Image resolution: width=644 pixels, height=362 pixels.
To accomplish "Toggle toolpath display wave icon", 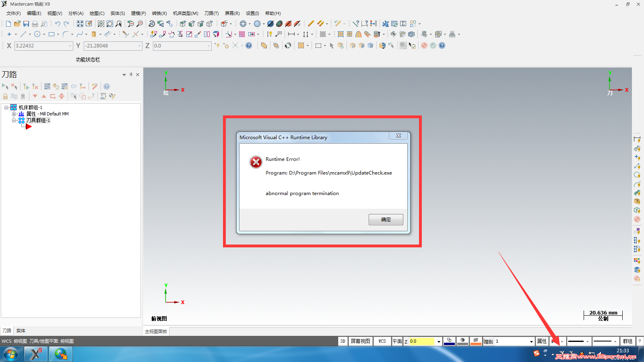I will point(14,96).
